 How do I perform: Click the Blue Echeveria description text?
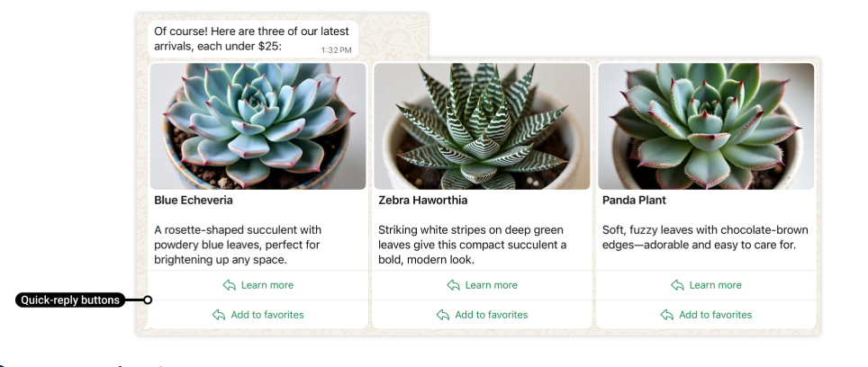[x=238, y=245]
